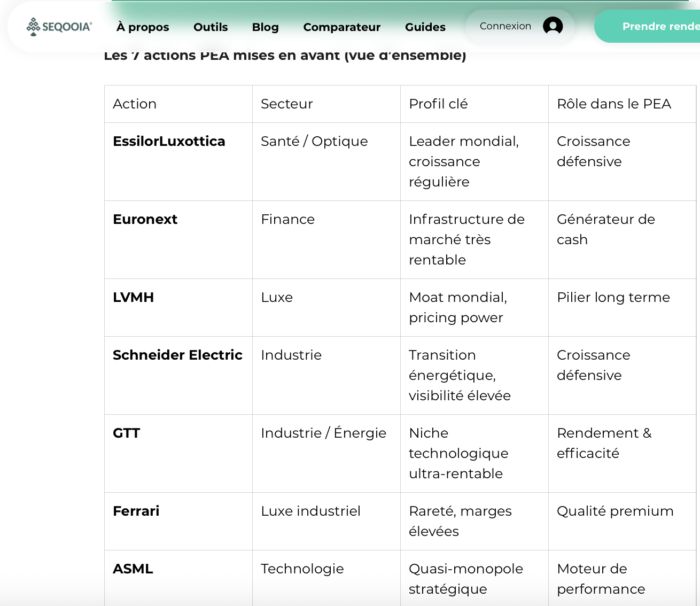Open the Outils menu
This screenshot has width=700, height=606.
click(211, 27)
